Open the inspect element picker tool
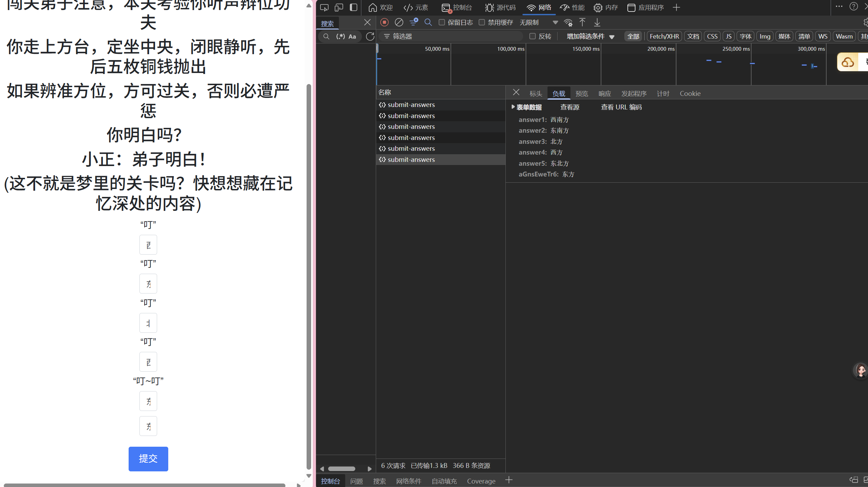Viewport: 868px width, 487px height. pos(324,7)
